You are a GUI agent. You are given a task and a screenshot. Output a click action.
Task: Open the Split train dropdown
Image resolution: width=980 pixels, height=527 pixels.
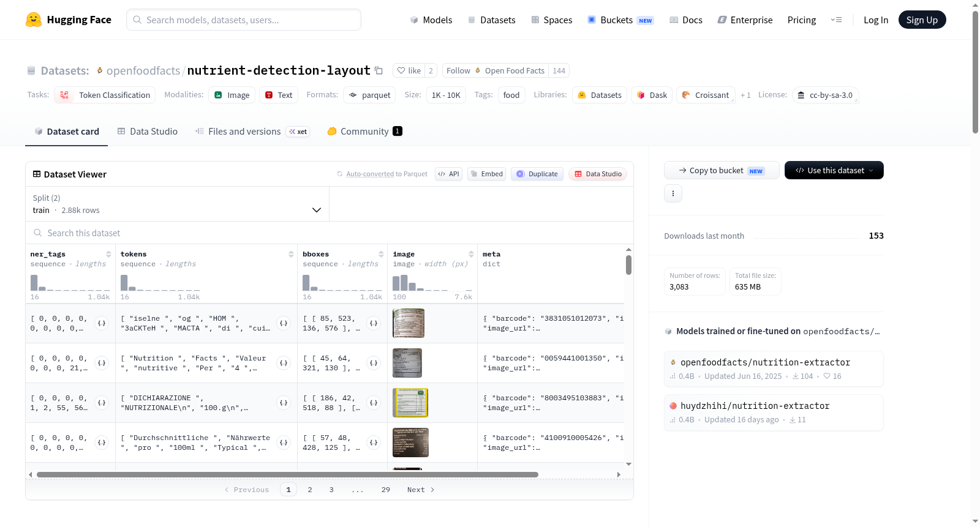pyautogui.click(x=178, y=204)
